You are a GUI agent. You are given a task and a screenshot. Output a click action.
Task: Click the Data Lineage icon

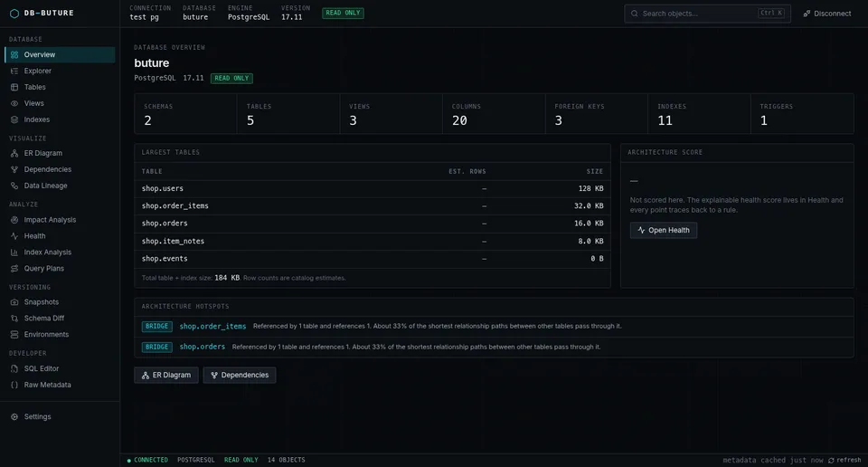coord(14,186)
